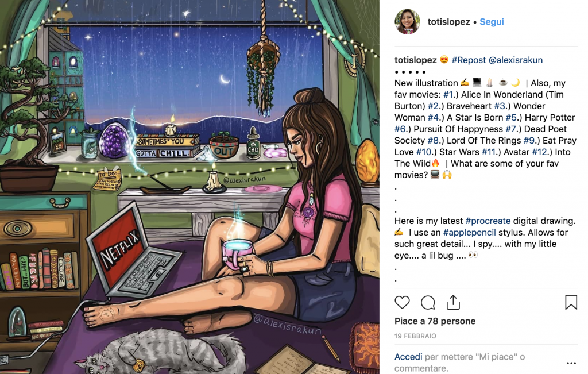588x374 pixels.
Task: Share the post with share icon
Action: [x=453, y=302]
